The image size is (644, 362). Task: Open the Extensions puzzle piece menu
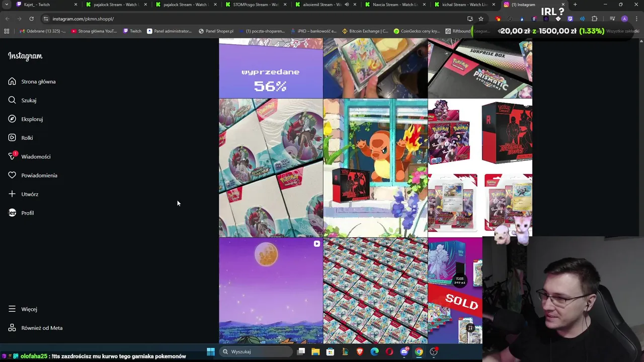[594, 19]
